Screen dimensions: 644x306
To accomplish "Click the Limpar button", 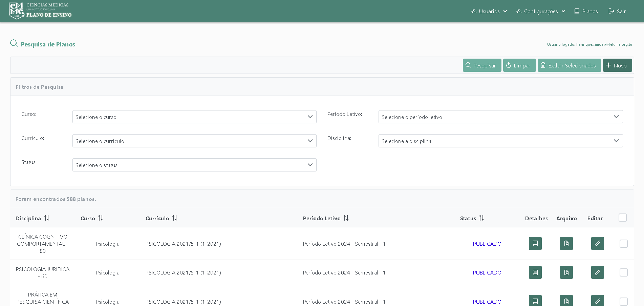I will (x=519, y=65).
